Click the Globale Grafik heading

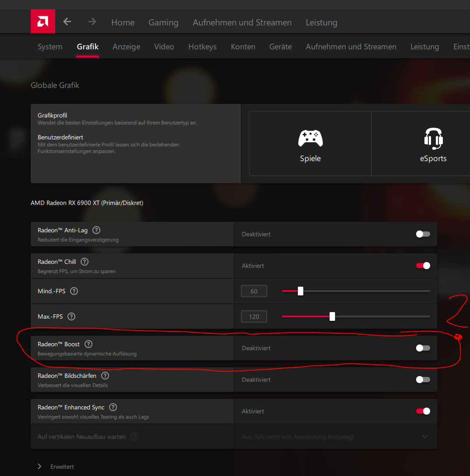tap(55, 85)
